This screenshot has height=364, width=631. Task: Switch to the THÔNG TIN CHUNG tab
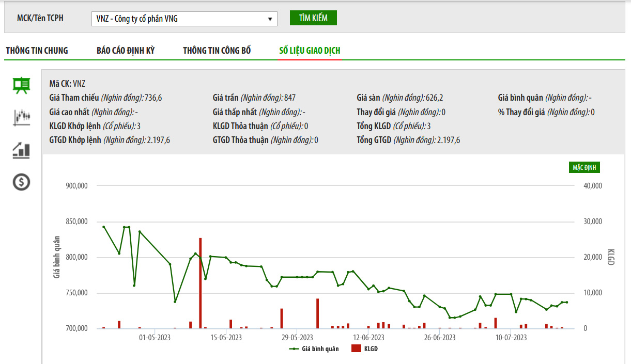pos(37,51)
